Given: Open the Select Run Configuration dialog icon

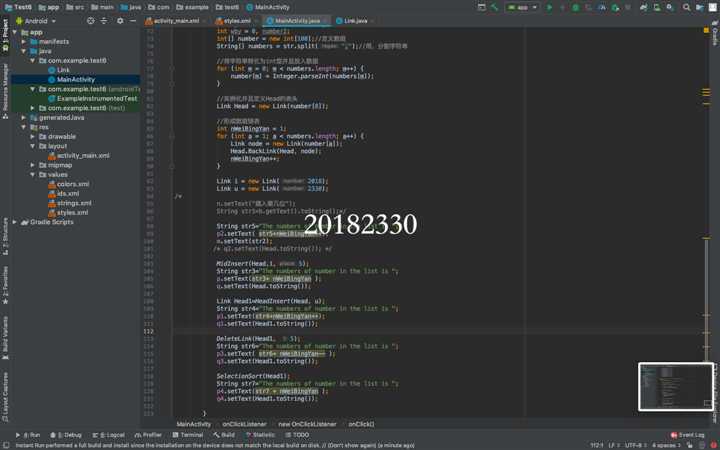Looking at the screenshot, I should click(x=481, y=7).
